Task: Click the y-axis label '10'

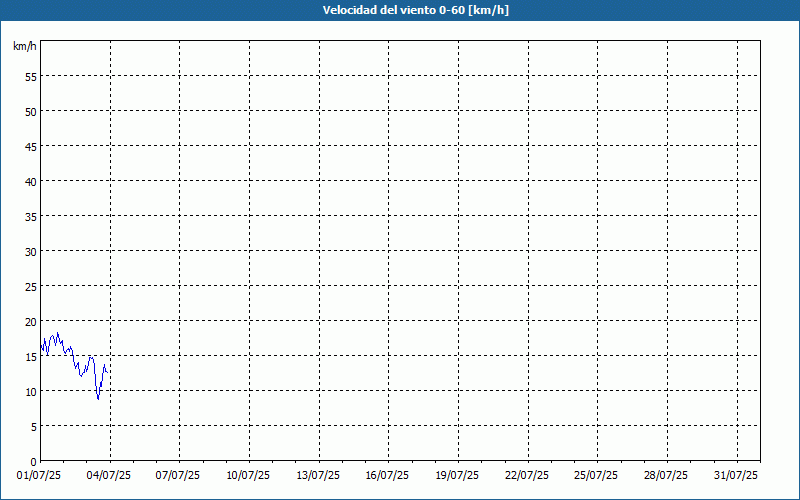Action: 31,392
